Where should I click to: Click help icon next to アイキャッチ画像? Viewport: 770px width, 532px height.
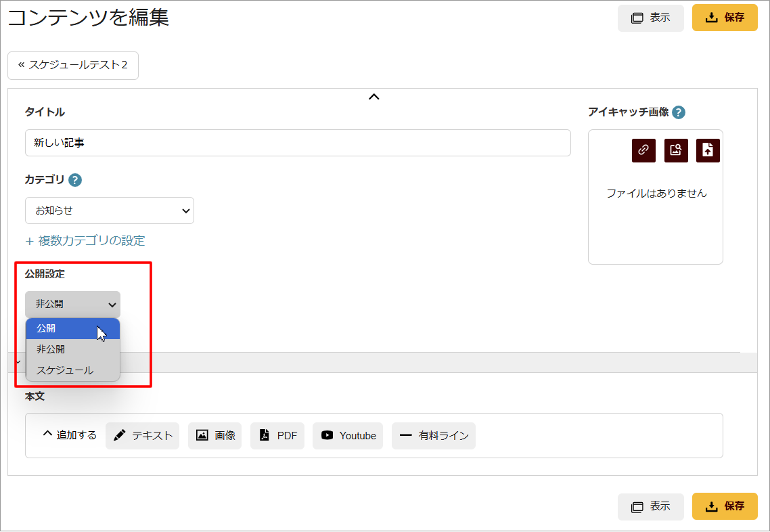[679, 112]
